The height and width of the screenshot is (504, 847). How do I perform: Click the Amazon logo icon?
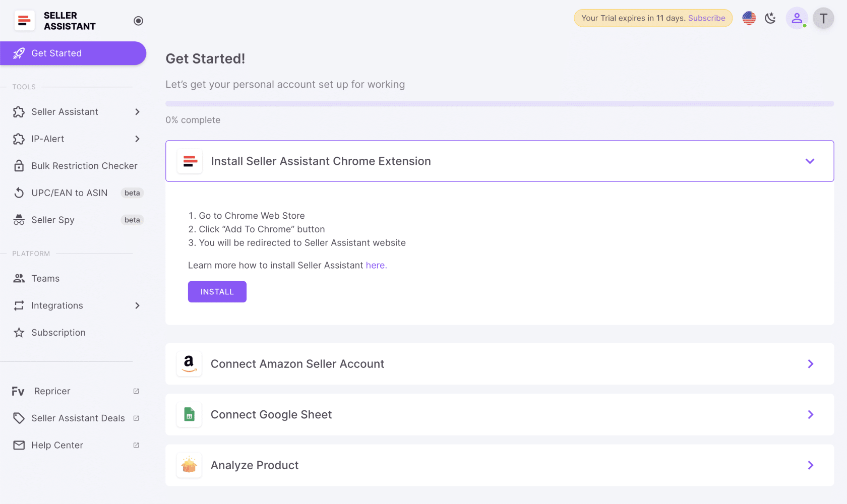189,364
